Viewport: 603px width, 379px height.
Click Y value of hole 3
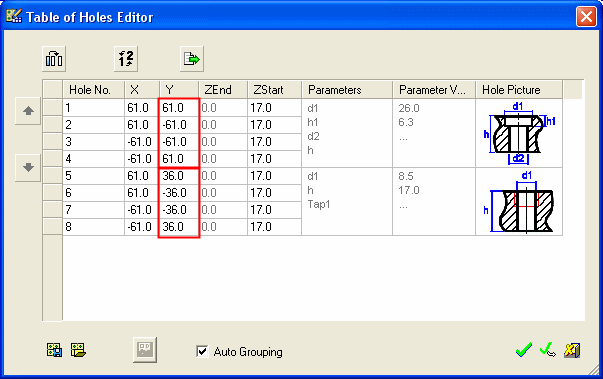tap(179, 142)
